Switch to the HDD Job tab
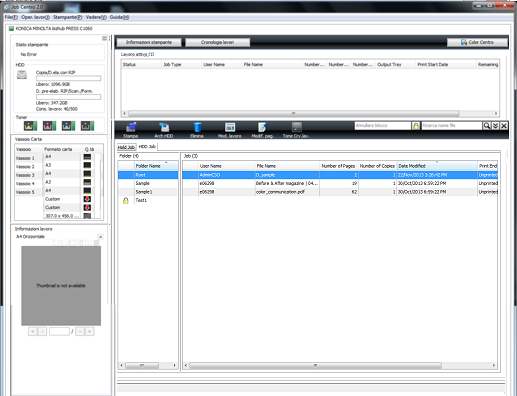The width and height of the screenshot is (517, 396). (147, 147)
